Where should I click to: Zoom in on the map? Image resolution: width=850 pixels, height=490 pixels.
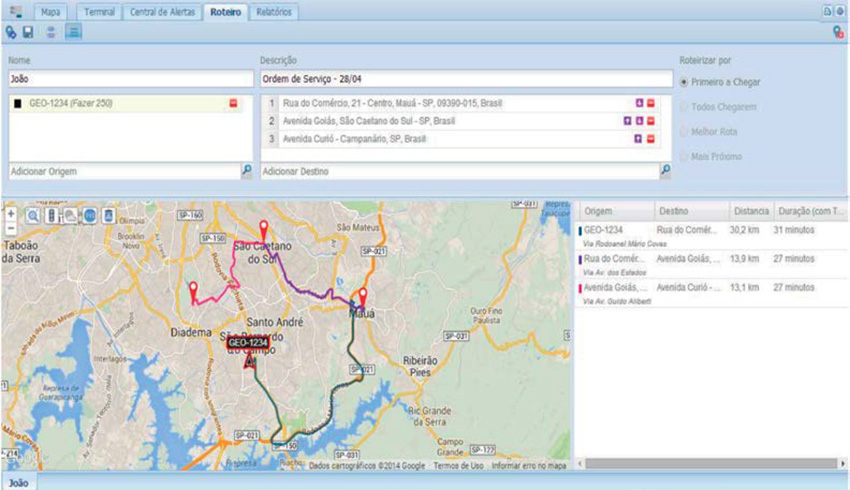[11, 214]
